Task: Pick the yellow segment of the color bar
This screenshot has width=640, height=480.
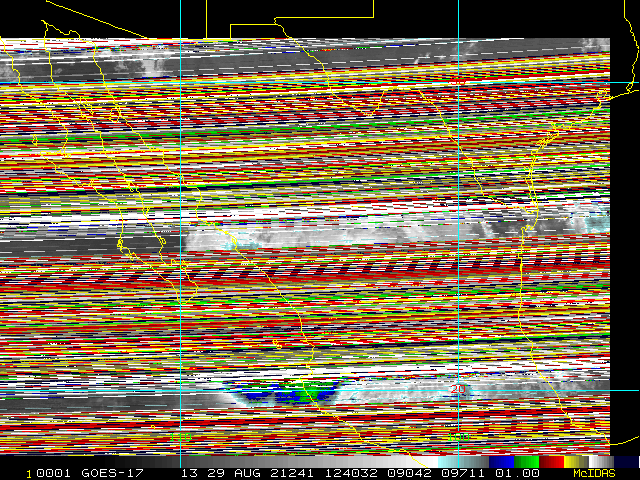Action: (576, 462)
